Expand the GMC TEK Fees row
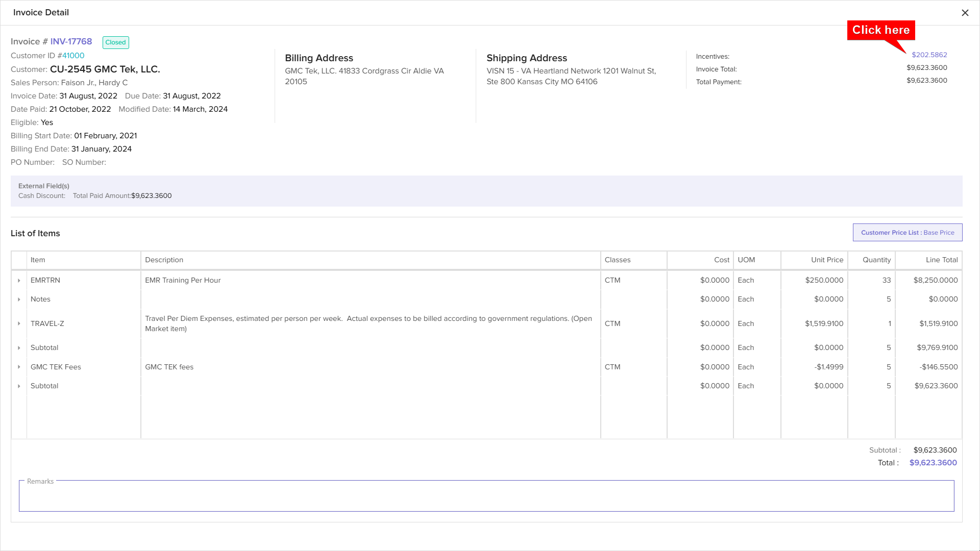 [x=19, y=367]
